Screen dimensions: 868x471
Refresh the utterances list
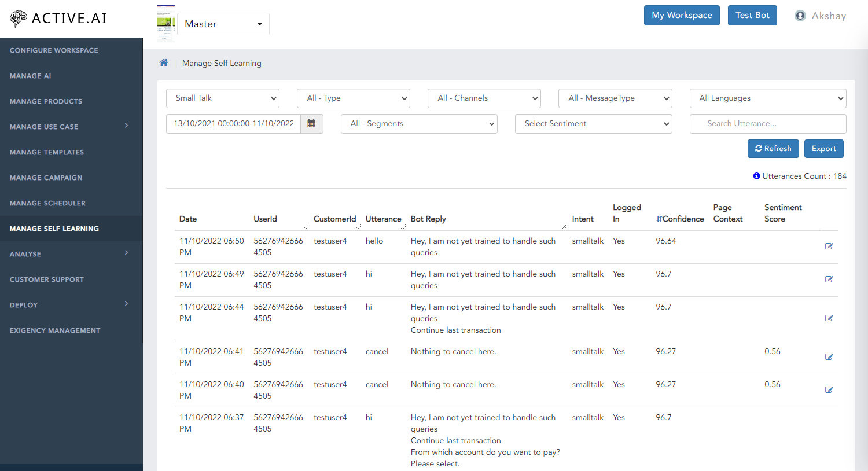(x=773, y=149)
